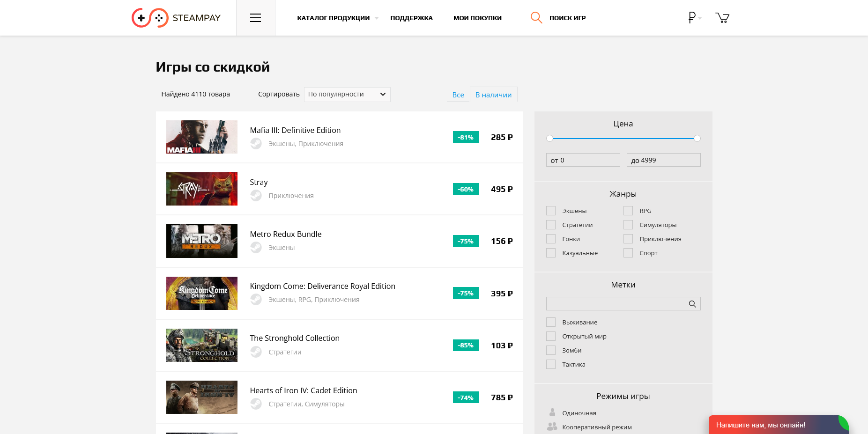
Task: Check the Открытый мир tag checkbox
Action: (x=551, y=336)
